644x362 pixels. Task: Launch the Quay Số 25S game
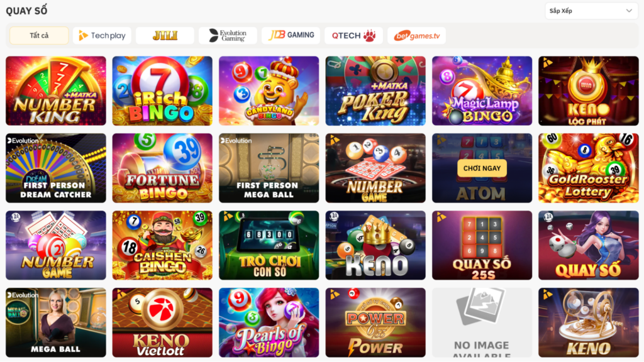pos(482,245)
